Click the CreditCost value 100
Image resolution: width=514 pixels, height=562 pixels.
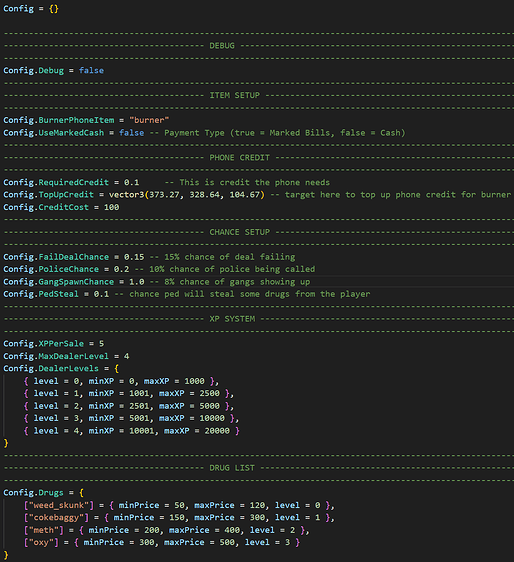click(111, 207)
